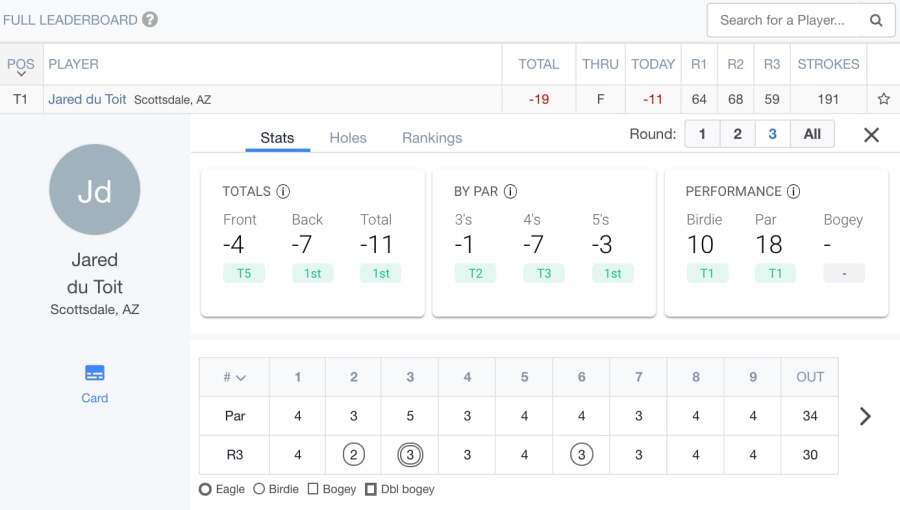
Task: Focus the Search for a Player field
Action: click(782, 20)
